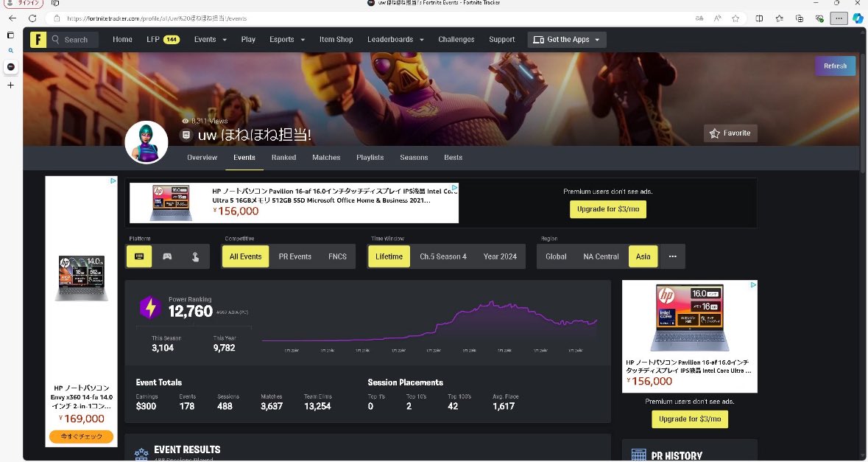Add page to favorites star icon
The image size is (868, 462).
[x=735, y=18]
